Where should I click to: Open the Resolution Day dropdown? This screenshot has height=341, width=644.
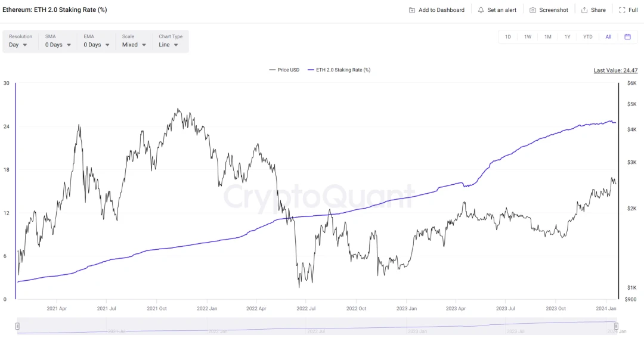click(18, 45)
